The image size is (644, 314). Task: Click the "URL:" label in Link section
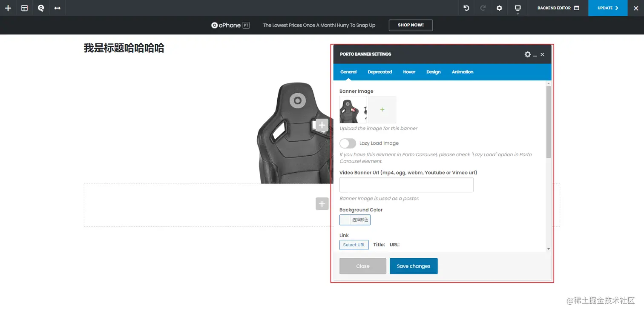394,245
